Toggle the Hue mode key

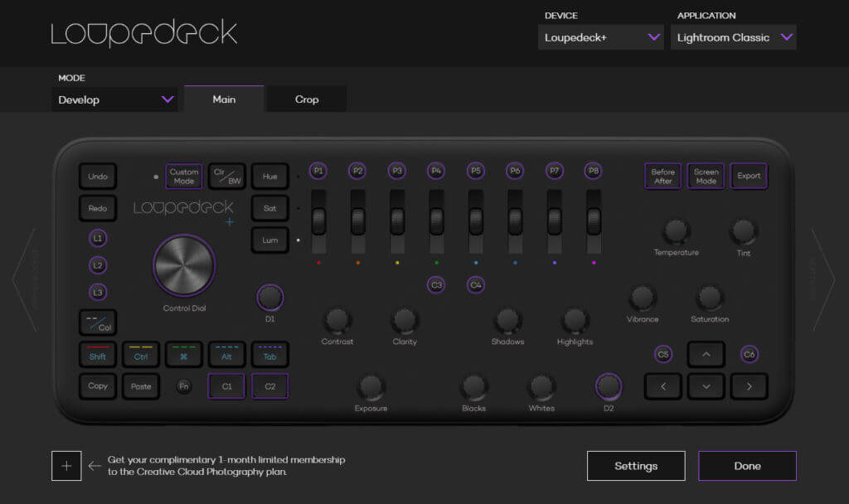coord(269,177)
